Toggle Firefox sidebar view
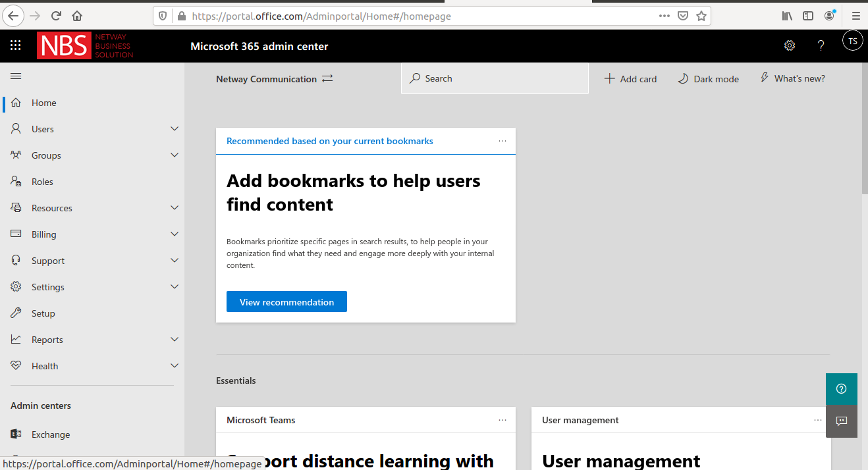The image size is (868, 470). tap(808, 16)
